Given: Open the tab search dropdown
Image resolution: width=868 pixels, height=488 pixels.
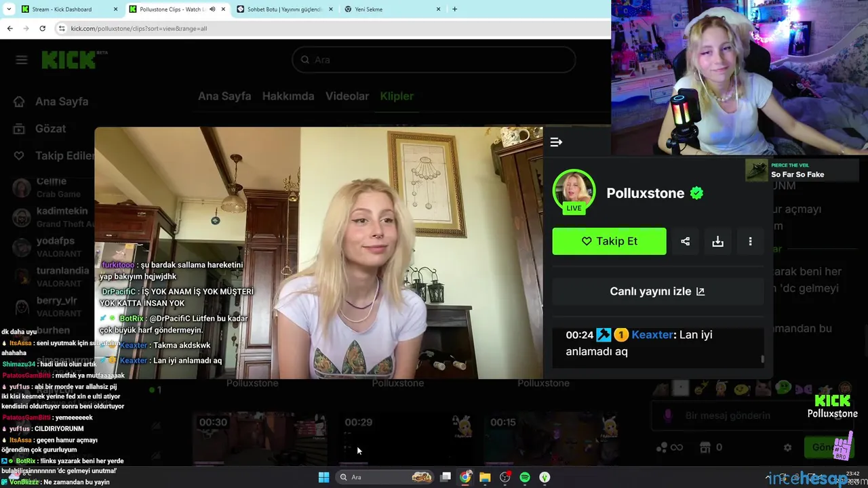Looking at the screenshot, I should 9,9.
